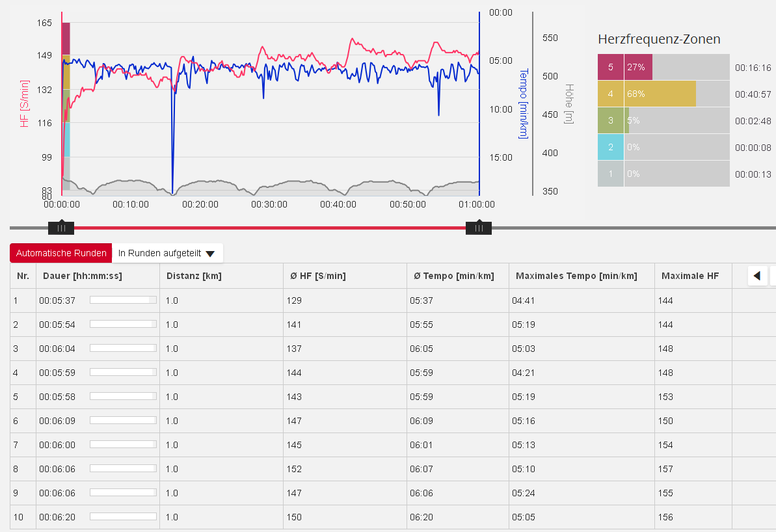The image size is (776, 532).
Task: Select heart rate zone 4 yellow swatch
Action: coord(610,94)
